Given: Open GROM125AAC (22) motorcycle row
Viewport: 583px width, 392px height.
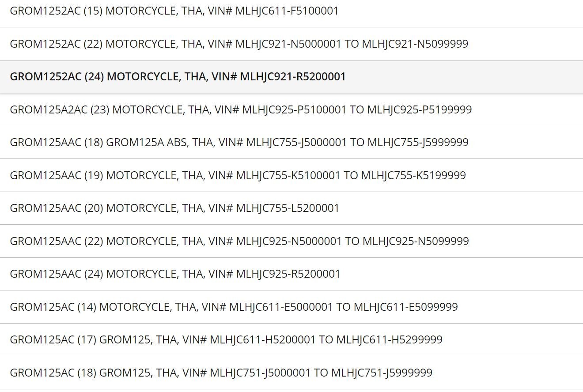Looking at the screenshot, I should tap(291, 241).
